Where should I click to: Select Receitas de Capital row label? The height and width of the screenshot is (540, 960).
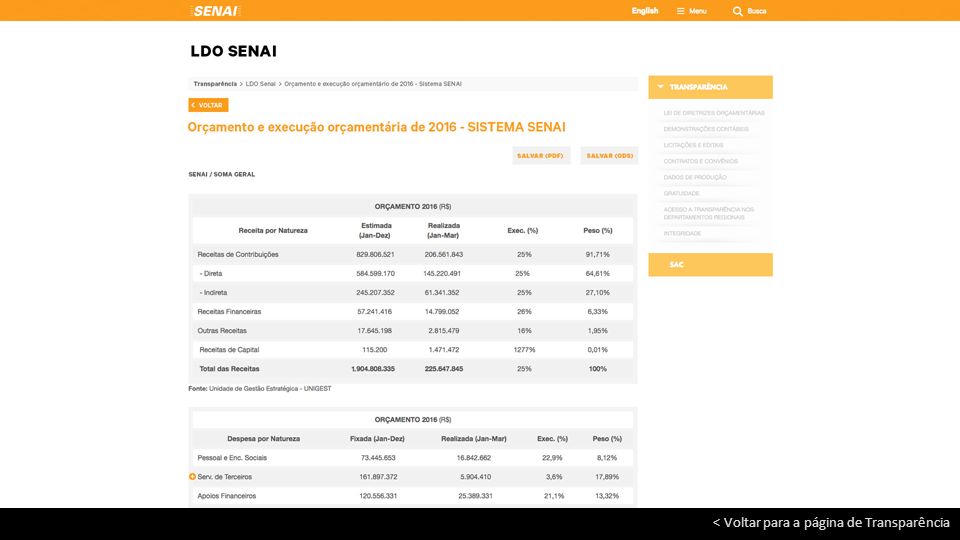229,350
